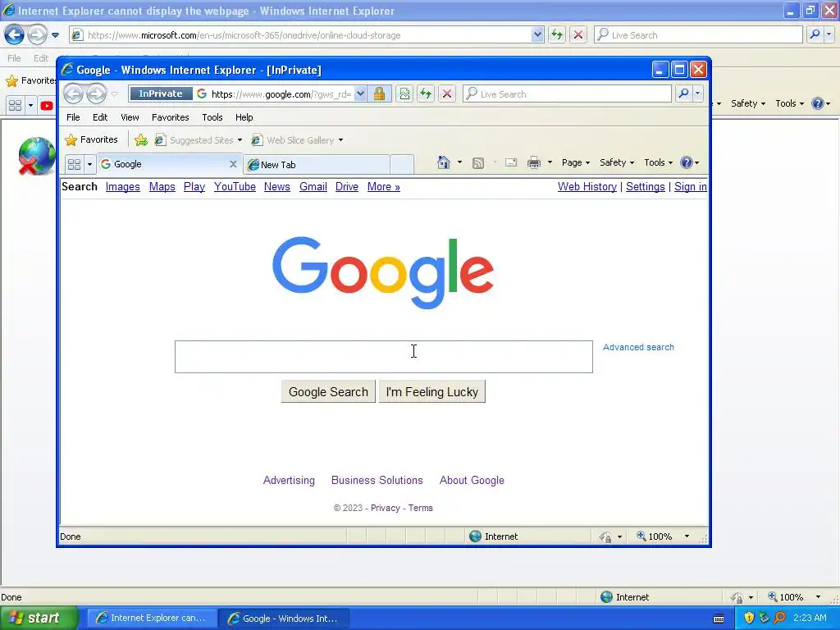Viewport: 840px width, 630px height.
Task: Click YouTube favorite icon in background window
Action: [47, 106]
